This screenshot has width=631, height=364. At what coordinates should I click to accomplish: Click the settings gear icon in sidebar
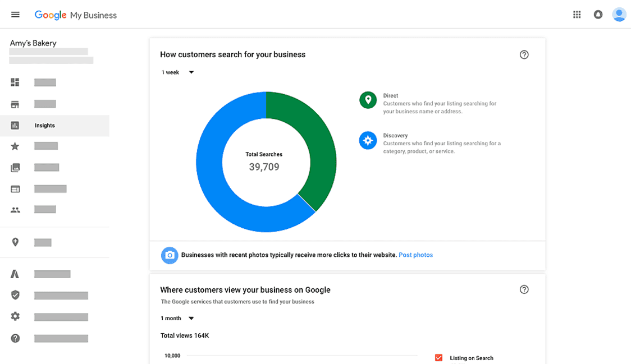click(15, 316)
